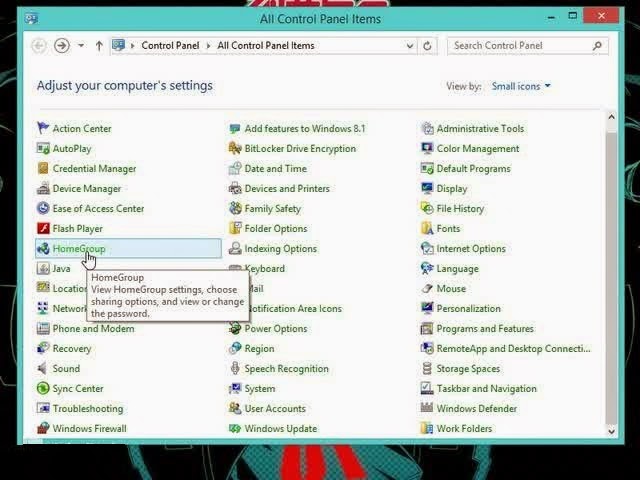
Task: Open the Internet Options icon
Action: [427, 248]
